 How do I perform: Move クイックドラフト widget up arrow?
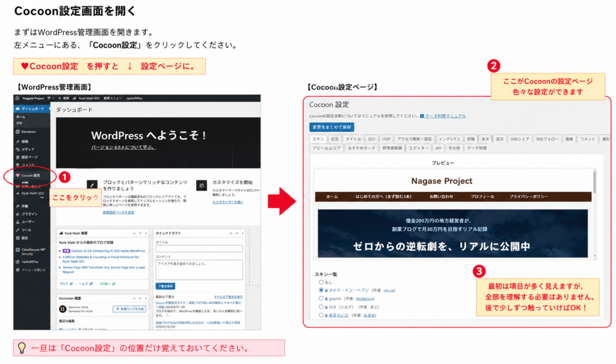231,233
